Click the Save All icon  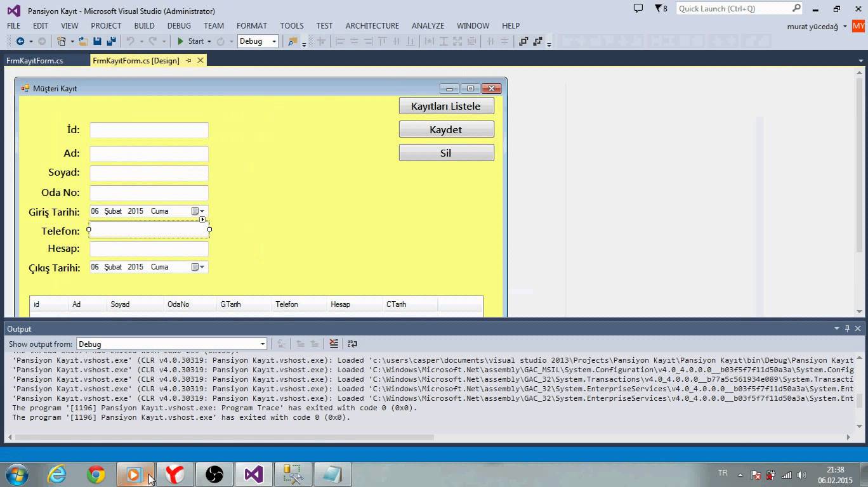(x=111, y=41)
